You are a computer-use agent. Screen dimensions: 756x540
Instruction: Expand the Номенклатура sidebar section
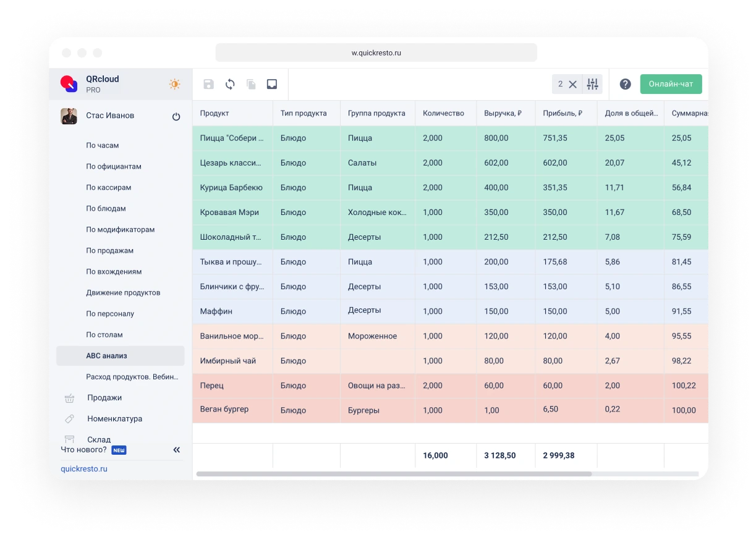pos(114,419)
